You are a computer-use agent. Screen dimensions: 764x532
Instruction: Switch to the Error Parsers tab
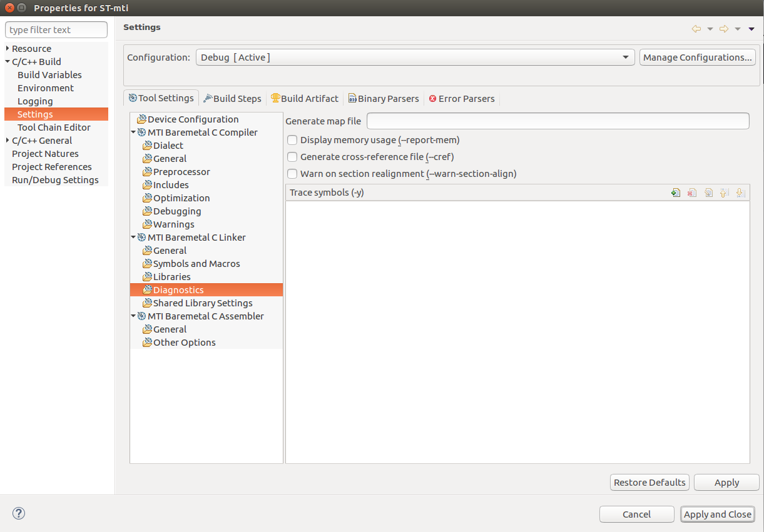click(462, 99)
